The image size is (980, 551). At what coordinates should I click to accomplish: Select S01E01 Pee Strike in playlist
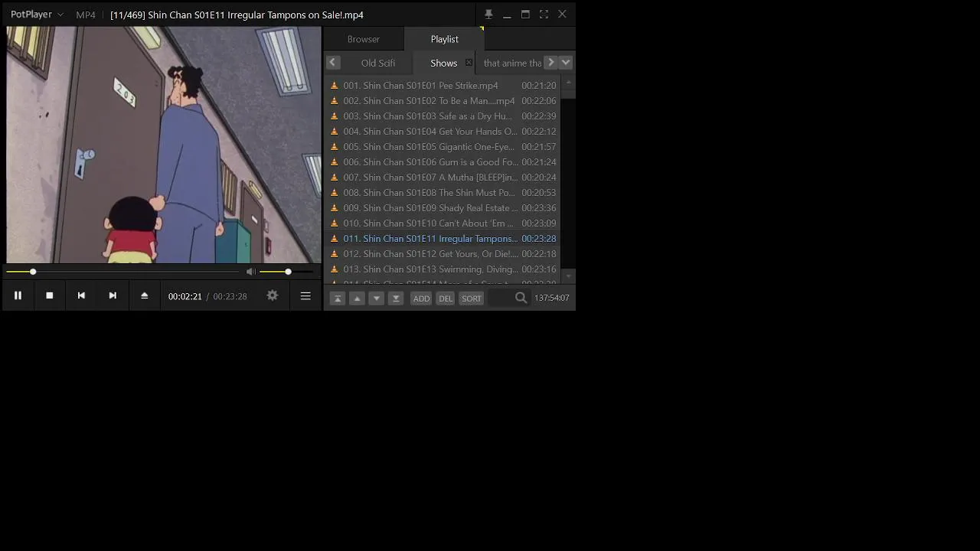443,86
